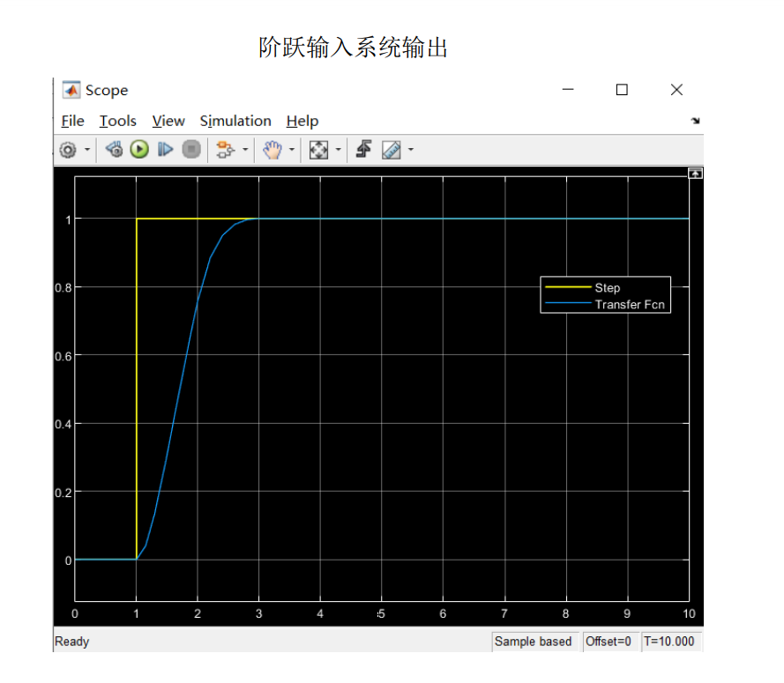Image resolution: width=784 pixels, height=683 pixels.
Task: Click the maximize axes icon at plot corner
Action: [x=695, y=174]
